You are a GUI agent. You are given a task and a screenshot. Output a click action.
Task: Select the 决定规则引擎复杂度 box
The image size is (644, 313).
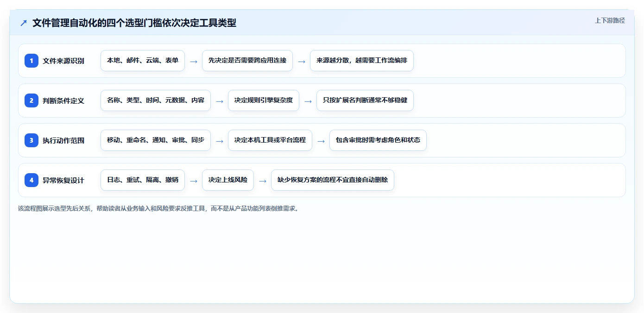tap(264, 100)
